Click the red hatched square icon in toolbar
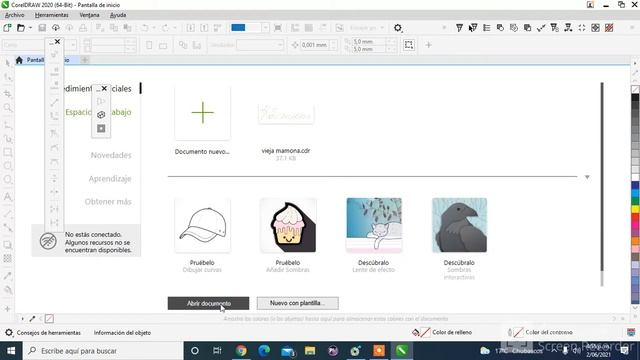This screenshot has width=640, height=360. (609, 28)
